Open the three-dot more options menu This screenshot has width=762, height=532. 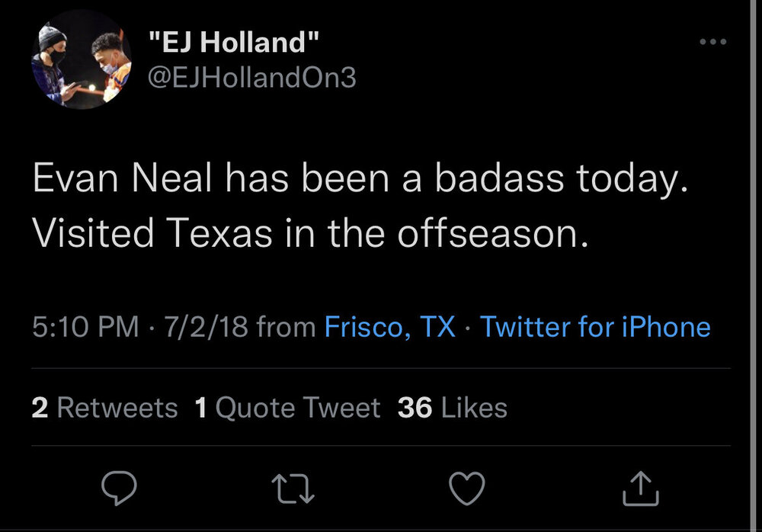(x=713, y=42)
